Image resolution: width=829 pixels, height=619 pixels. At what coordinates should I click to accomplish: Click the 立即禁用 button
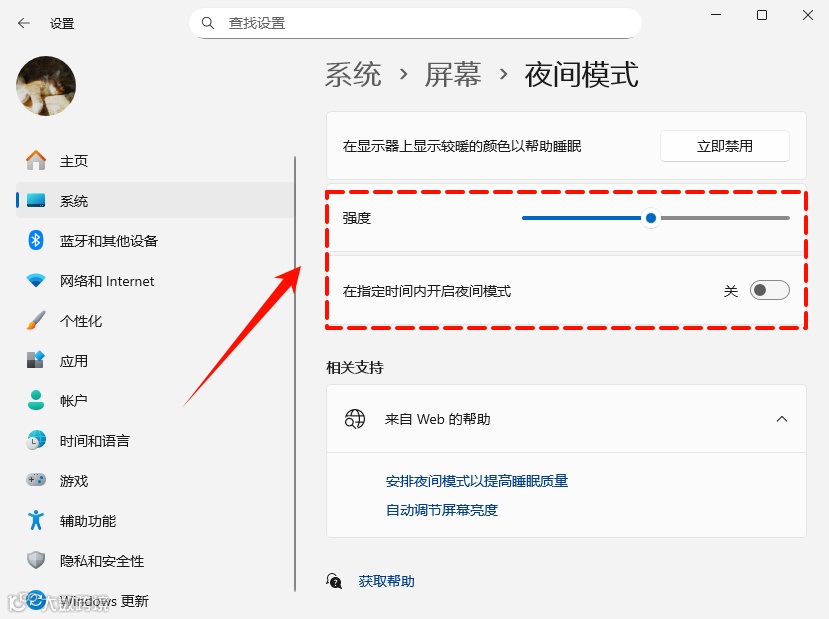(724, 146)
